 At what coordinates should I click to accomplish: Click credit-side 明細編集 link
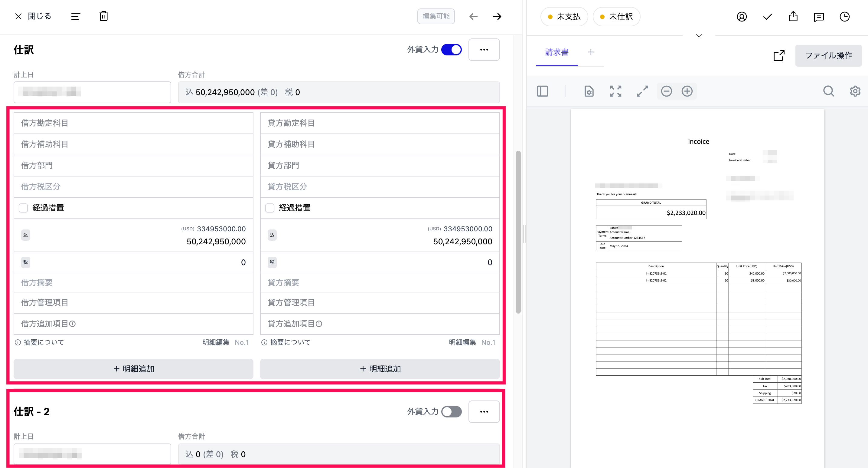coord(463,342)
